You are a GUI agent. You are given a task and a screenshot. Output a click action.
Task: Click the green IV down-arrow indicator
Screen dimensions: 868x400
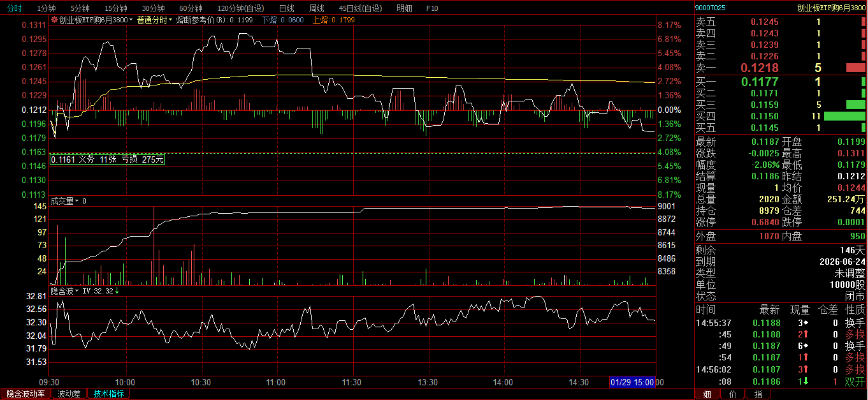(117, 291)
